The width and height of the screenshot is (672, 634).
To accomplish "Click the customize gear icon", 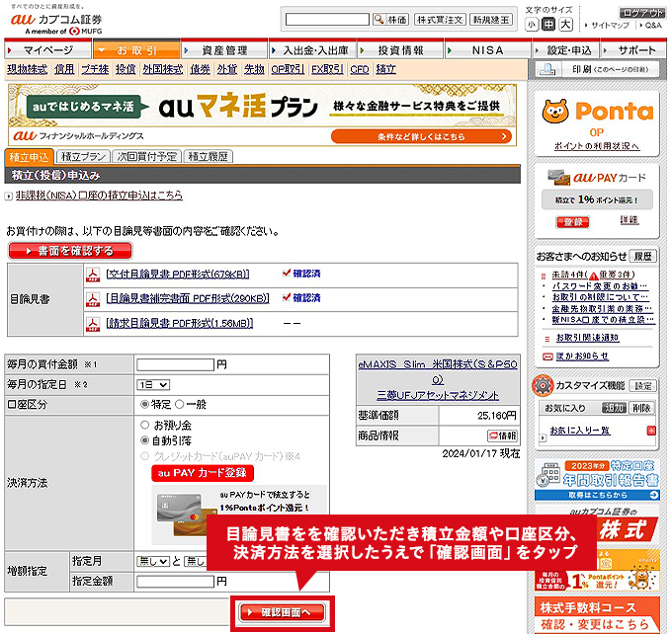I will coord(543,385).
